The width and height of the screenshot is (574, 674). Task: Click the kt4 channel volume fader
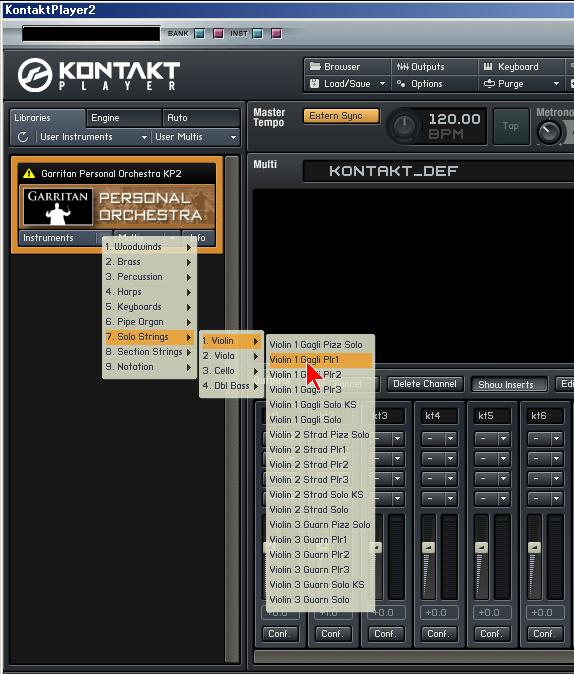point(428,548)
